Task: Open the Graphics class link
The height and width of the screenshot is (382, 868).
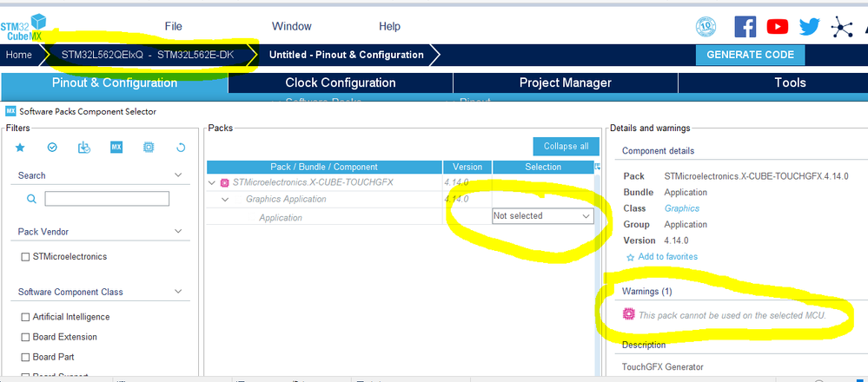Action: coord(682,208)
